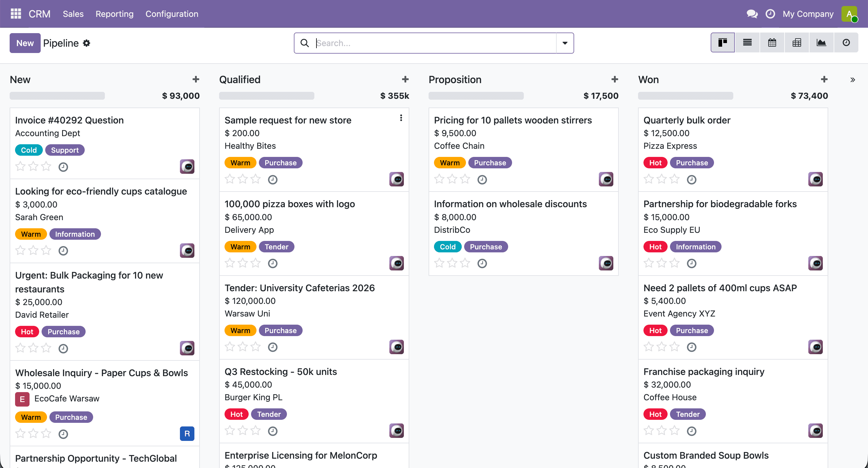Switch to list view

(747, 43)
